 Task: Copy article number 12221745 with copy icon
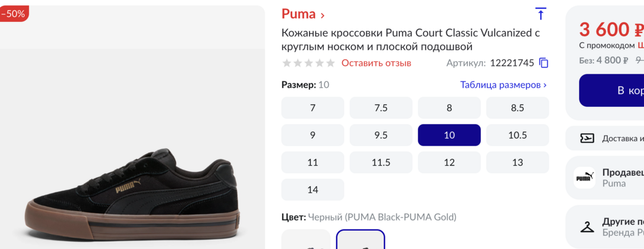544,63
